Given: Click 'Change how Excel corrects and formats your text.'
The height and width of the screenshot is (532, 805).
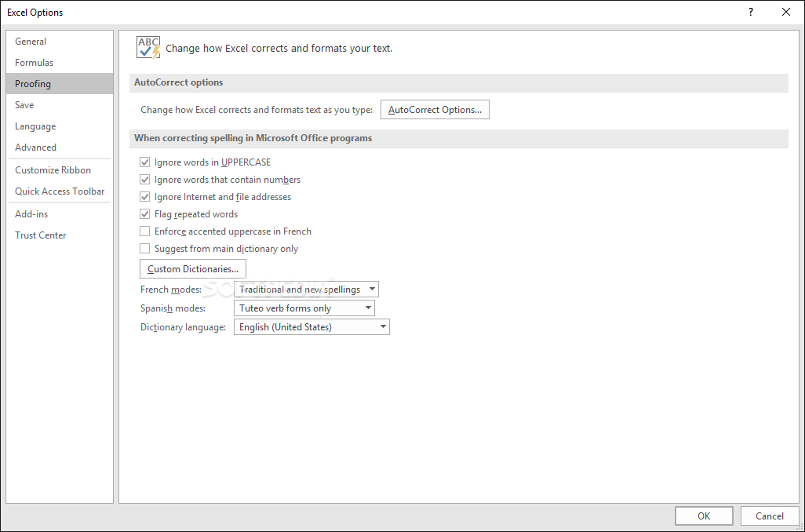Looking at the screenshot, I should [279, 49].
